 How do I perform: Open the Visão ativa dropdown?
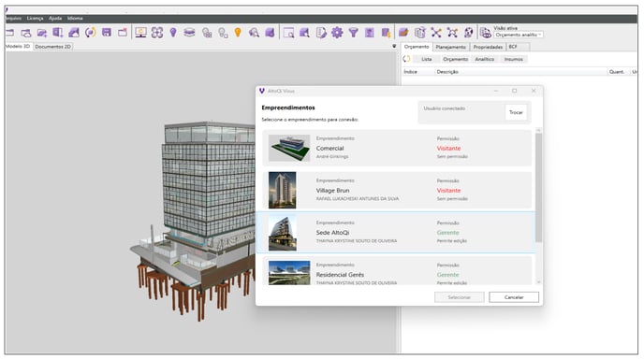519,35
